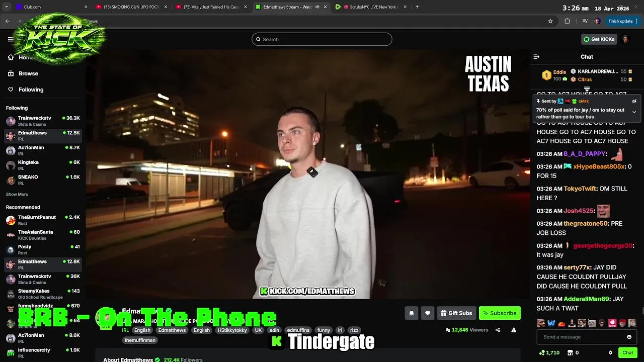Open a new browser tab
Viewport: 644px width, 362px height.
[x=417, y=7]
